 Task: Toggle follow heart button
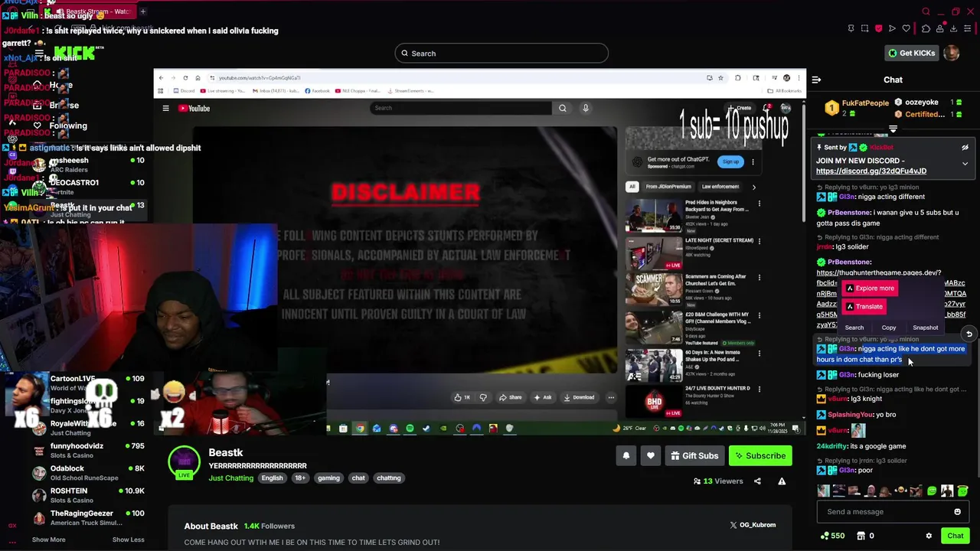pyautogui.click(x=651, y=456)
